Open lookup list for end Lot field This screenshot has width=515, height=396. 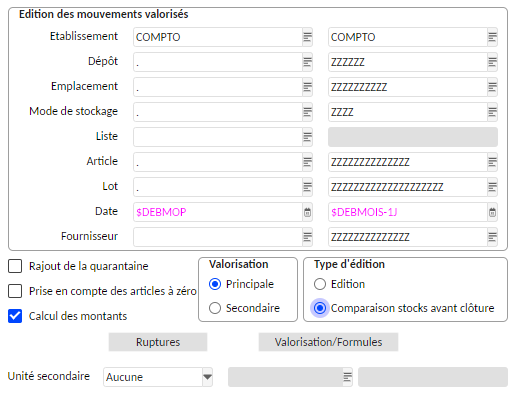click(492, 187)
